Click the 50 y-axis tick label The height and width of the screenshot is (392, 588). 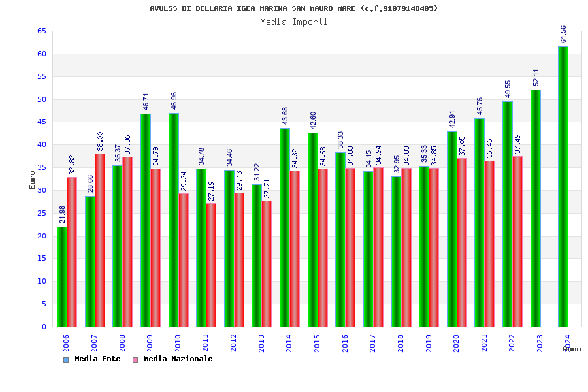click(x=42, y=99)
